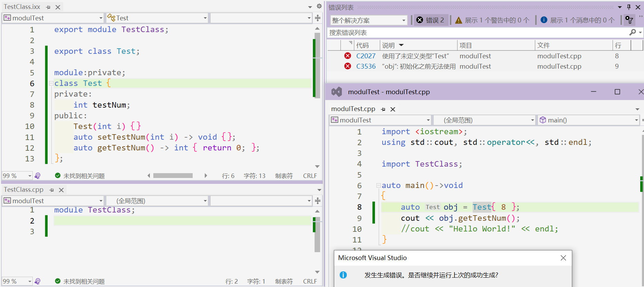The height and width of the screenshot is (287, 644).
Task: Click inside the 搜索错误列表 search field
Action: (x=477, y=32)
